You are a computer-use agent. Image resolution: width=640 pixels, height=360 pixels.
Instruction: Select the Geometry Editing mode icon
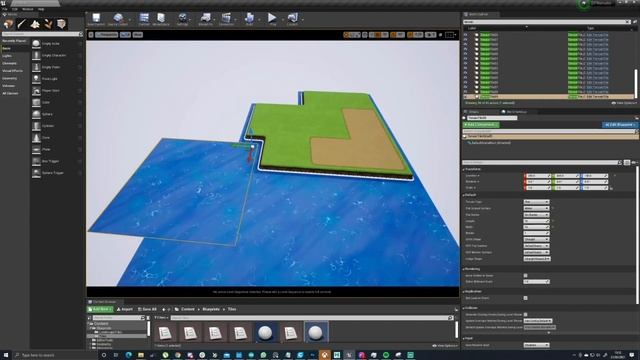click(61, 24)
